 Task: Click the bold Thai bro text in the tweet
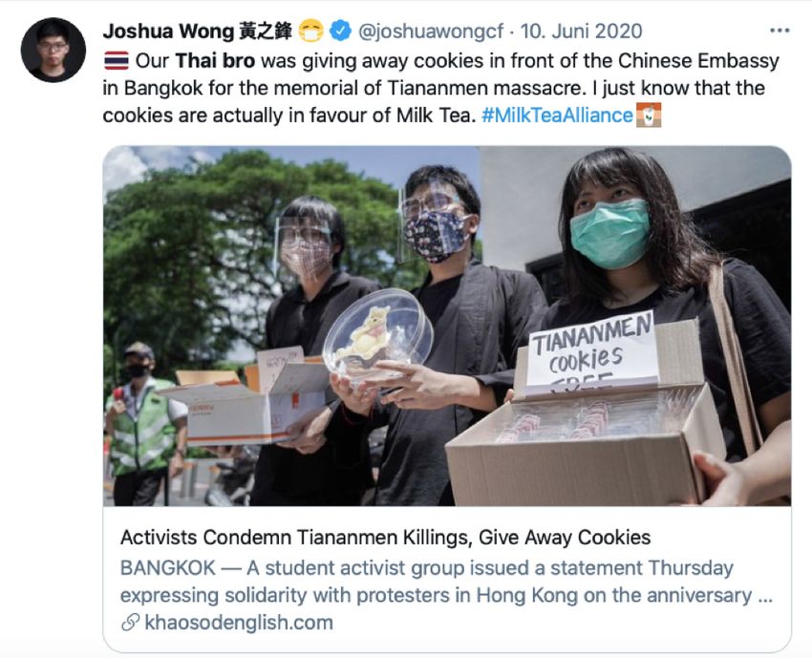[x=215, y=60]
